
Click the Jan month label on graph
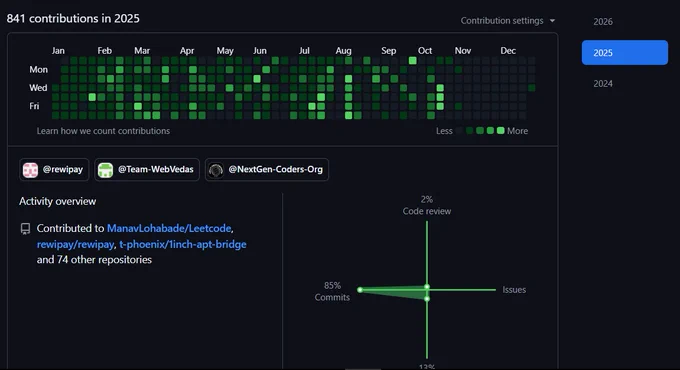click(58, 51)
